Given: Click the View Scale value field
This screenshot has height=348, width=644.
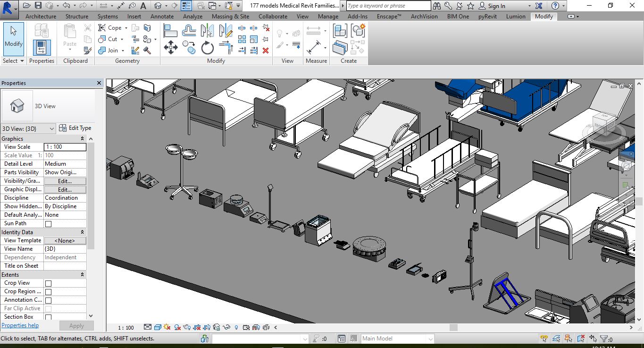Looking at the screenshot, I should coord(65,147).
